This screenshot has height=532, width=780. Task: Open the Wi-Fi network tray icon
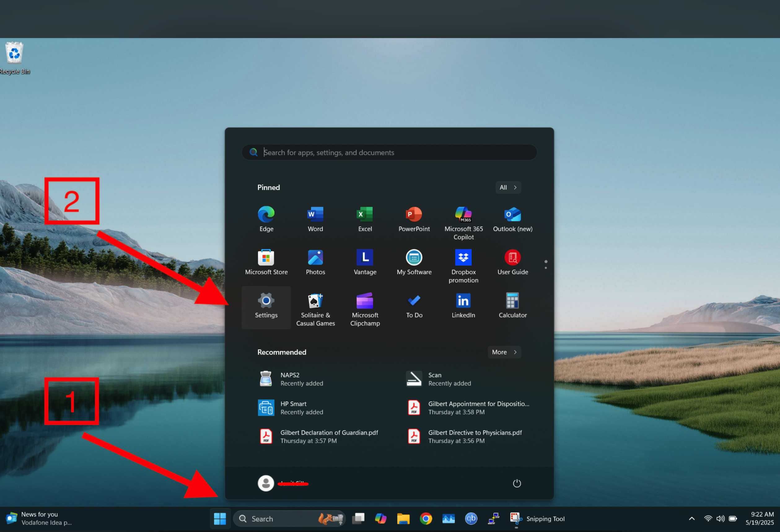[708, 519]
